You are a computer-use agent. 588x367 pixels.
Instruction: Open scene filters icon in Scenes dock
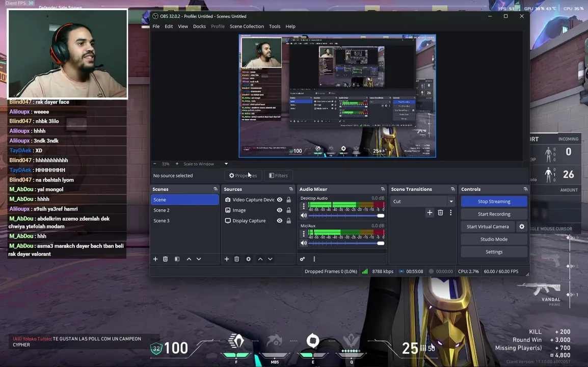pyautogui.click(x=177, y=259)
